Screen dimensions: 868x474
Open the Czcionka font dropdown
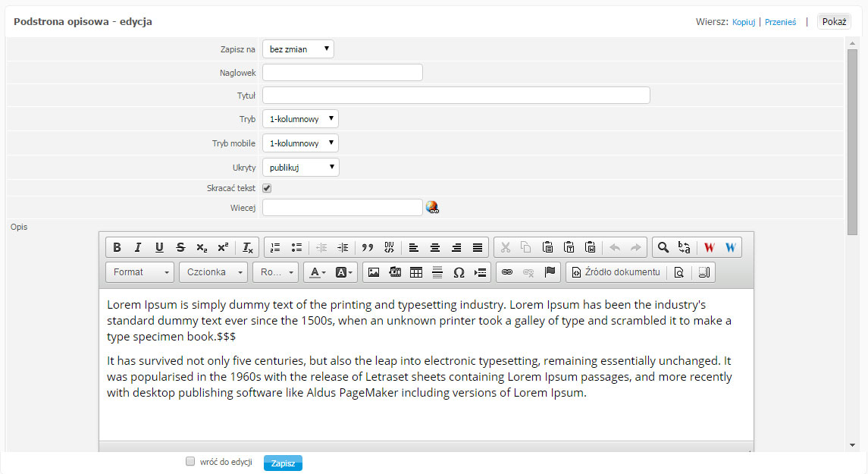click(x=213, y=272)
